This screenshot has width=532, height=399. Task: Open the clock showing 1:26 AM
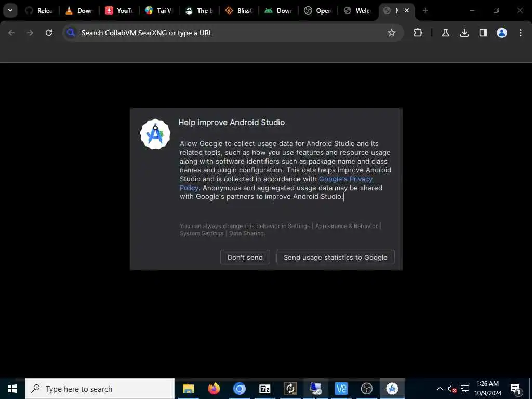click(487, 389)
